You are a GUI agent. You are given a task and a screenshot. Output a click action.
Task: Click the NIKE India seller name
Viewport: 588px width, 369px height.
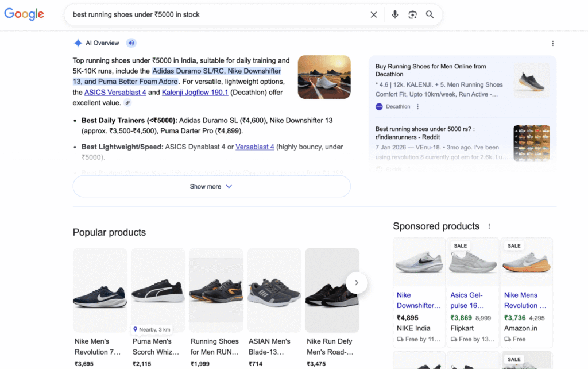[x=413, y=328]
